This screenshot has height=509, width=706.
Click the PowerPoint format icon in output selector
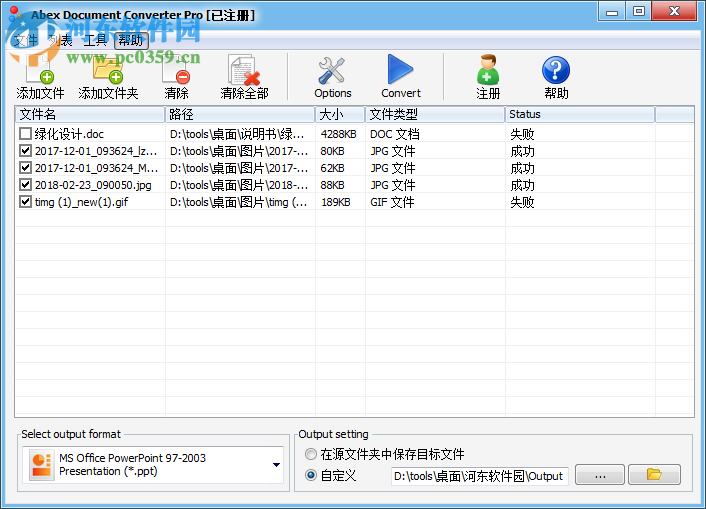pyautogui.click(x=41, y=465)
